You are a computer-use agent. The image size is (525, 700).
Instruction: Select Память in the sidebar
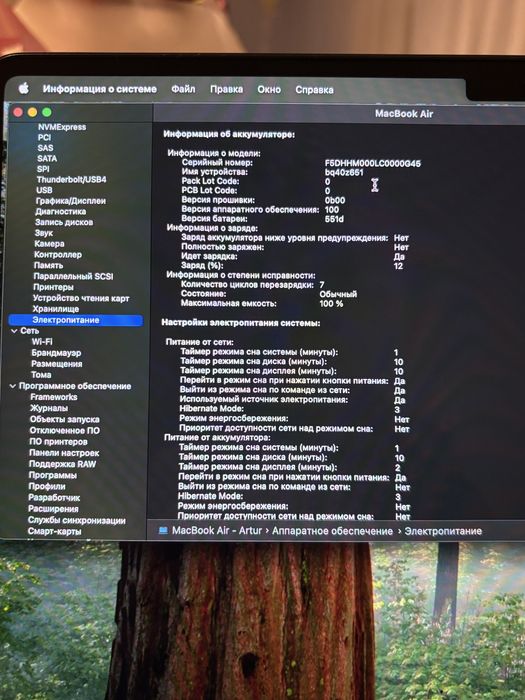tap(48, 265)
